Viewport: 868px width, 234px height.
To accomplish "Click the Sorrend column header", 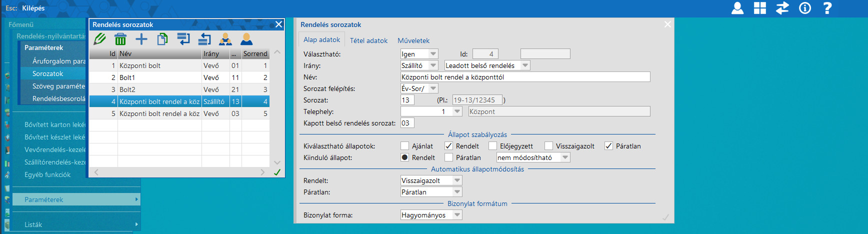I will pos(255,53).
